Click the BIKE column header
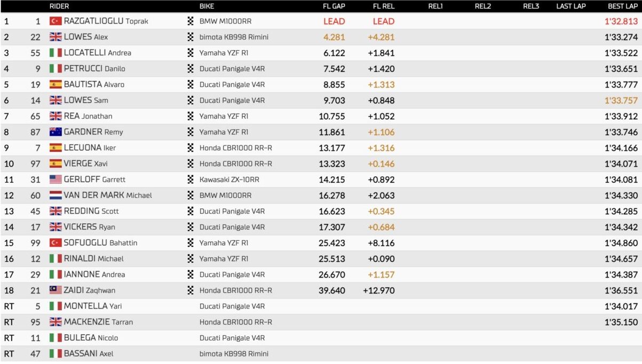 pos(207,6)
